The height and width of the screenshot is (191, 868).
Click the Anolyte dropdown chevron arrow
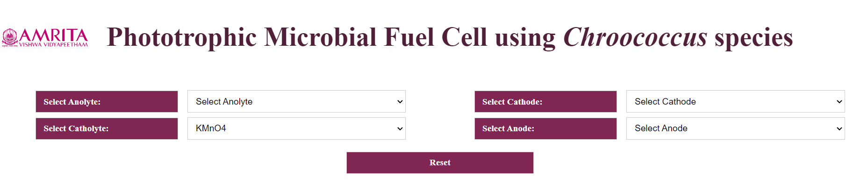(400, 102)
